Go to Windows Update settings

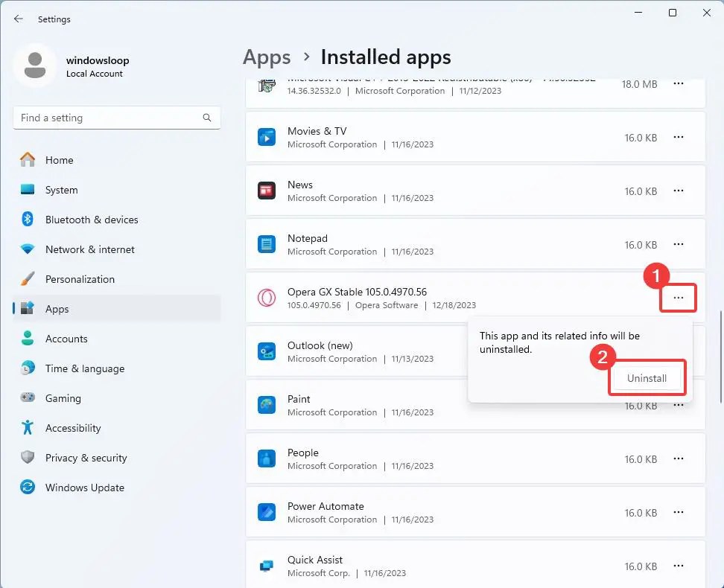click(x=117, y=487)
